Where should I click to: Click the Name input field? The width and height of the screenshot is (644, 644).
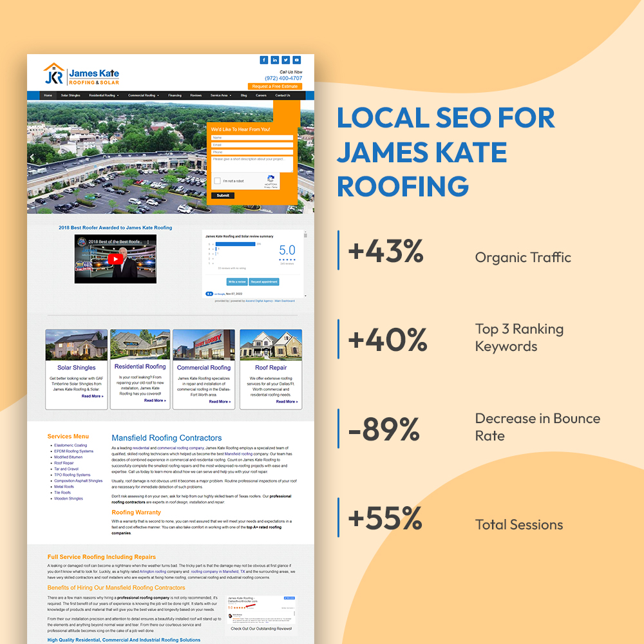(252, 137)
